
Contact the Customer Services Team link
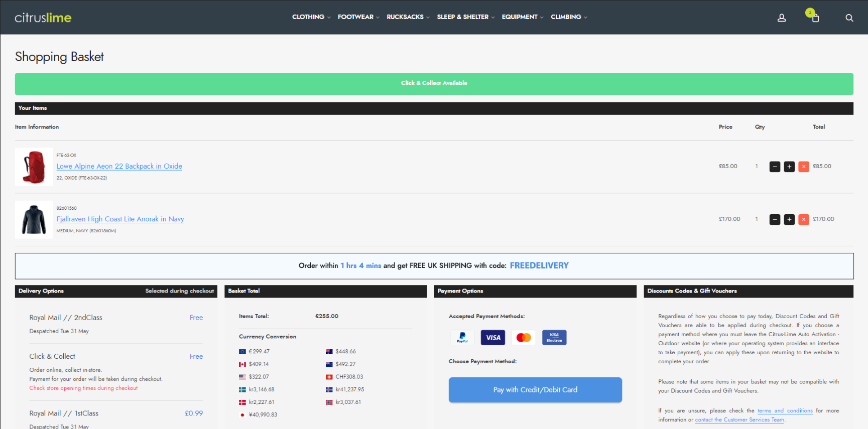pyautogui.click(x=739, y=420)
